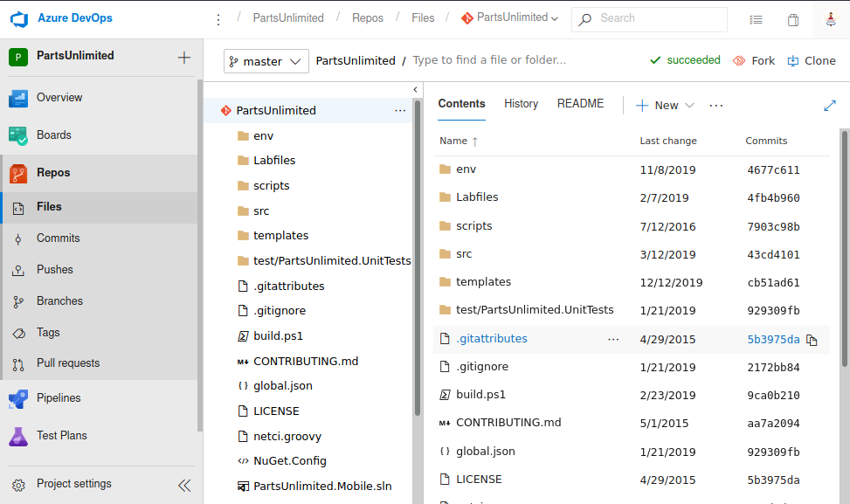
Task: Clone the repository
Action: click(x=811, y=60)
